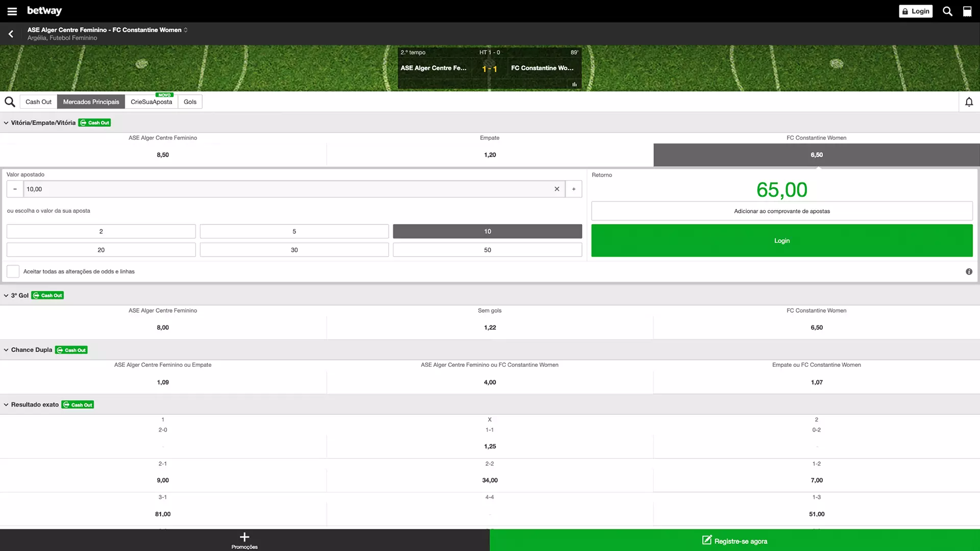
Task: Click the CrieSuaAposta NOVO tab
Action: pyautogui.click(x=151, y=101)
